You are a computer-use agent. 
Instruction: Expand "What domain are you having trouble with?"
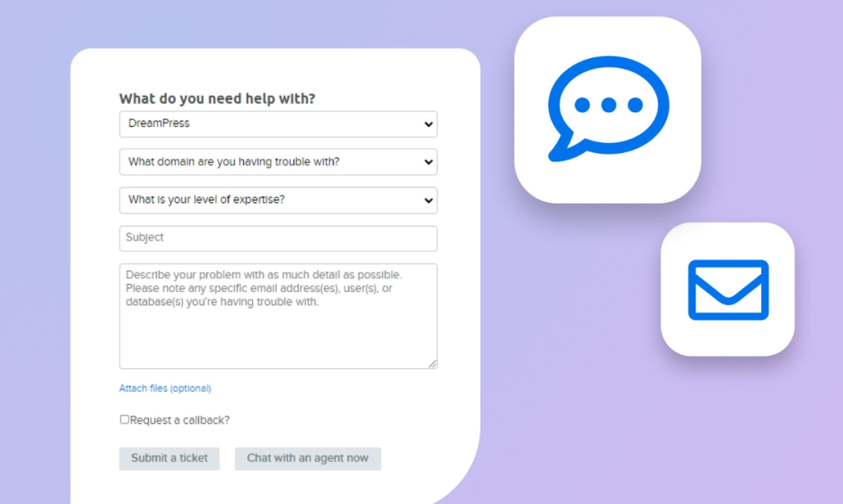[278, 161]
